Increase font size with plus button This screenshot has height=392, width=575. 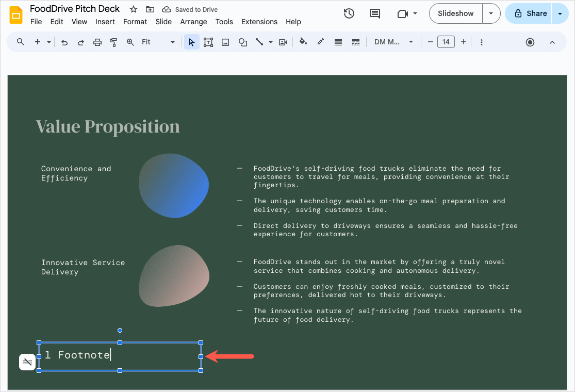464,42
